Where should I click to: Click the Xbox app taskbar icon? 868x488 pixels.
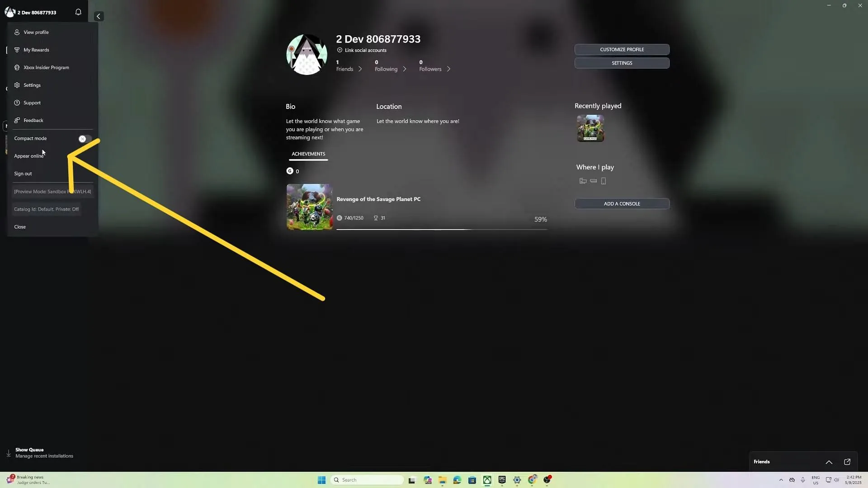tap(487, 480)
